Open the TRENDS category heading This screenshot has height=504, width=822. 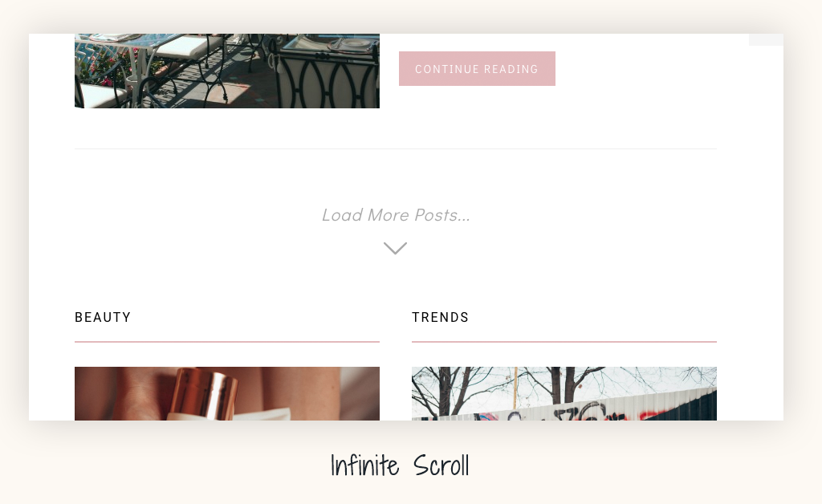pyautogui.click(x=441, y=318)
